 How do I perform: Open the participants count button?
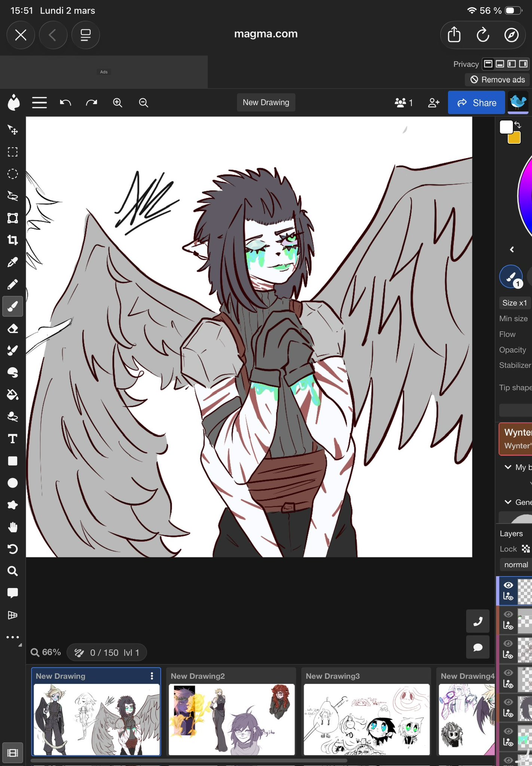[404, 102]
